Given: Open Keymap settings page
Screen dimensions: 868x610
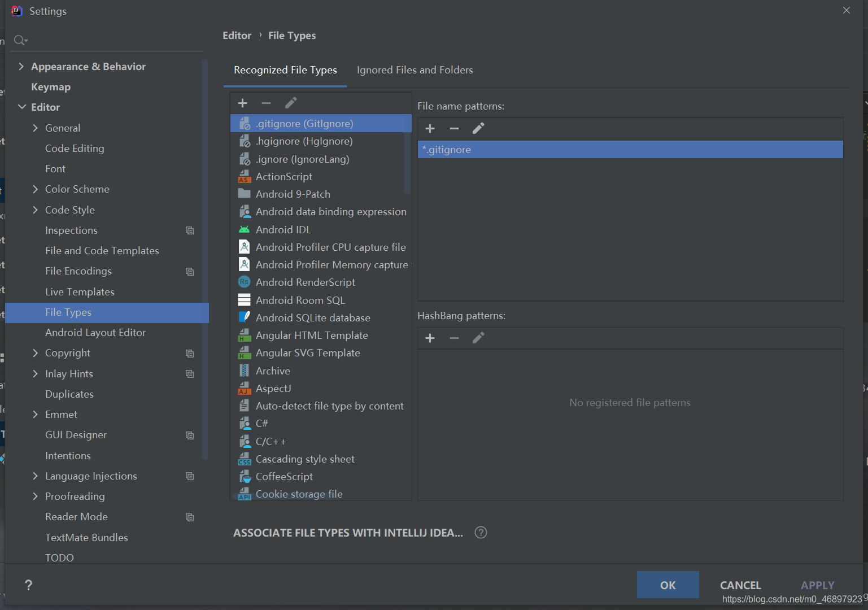Looking at the screenshot, I should coord(51,87).
